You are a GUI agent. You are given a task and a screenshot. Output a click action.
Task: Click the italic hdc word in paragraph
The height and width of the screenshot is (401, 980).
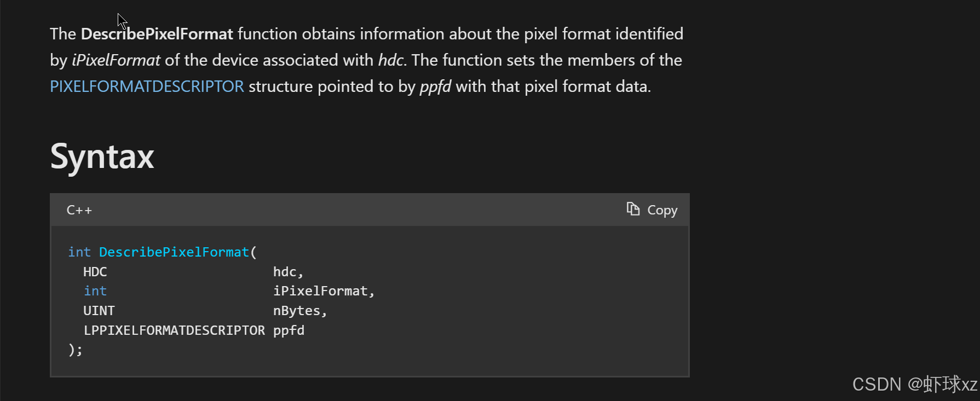click(391, 60)
